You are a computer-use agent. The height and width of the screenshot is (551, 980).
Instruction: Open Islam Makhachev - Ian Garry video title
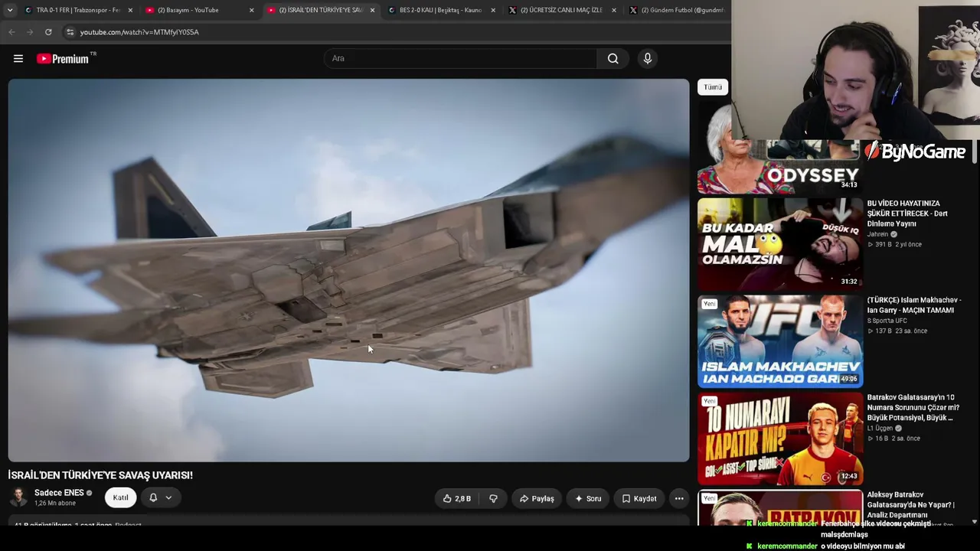tap(913, 305)
